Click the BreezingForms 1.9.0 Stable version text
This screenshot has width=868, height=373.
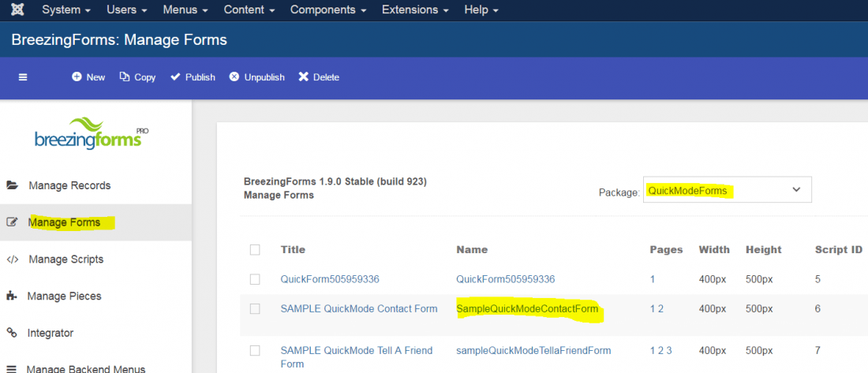(x=335, y=181)
